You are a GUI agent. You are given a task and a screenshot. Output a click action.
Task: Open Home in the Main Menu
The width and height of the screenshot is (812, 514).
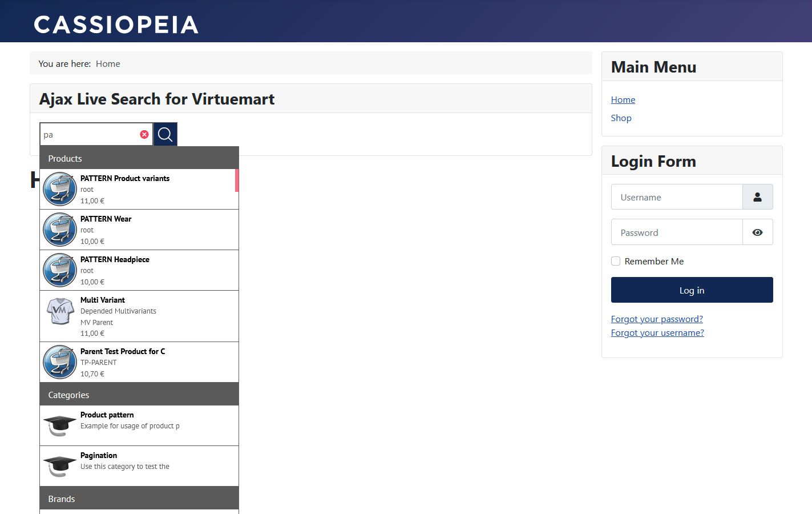[x=623, y=99]
